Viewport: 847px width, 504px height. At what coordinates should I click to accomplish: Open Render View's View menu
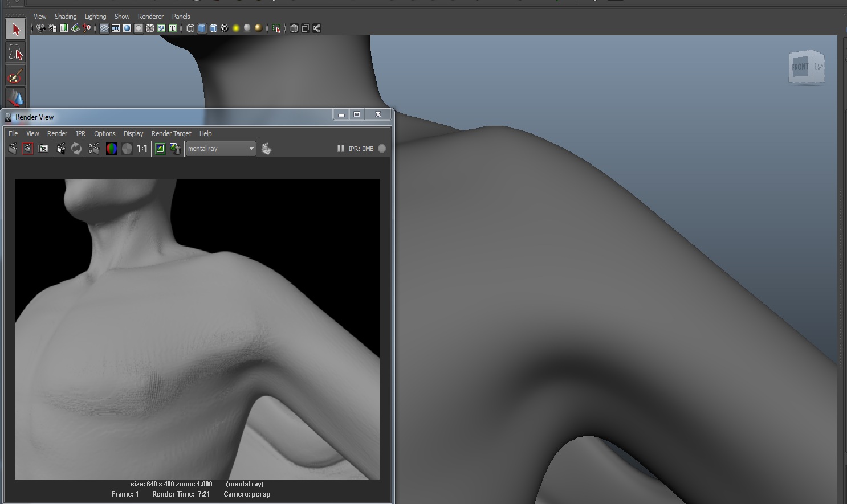(x=32, y=134)
